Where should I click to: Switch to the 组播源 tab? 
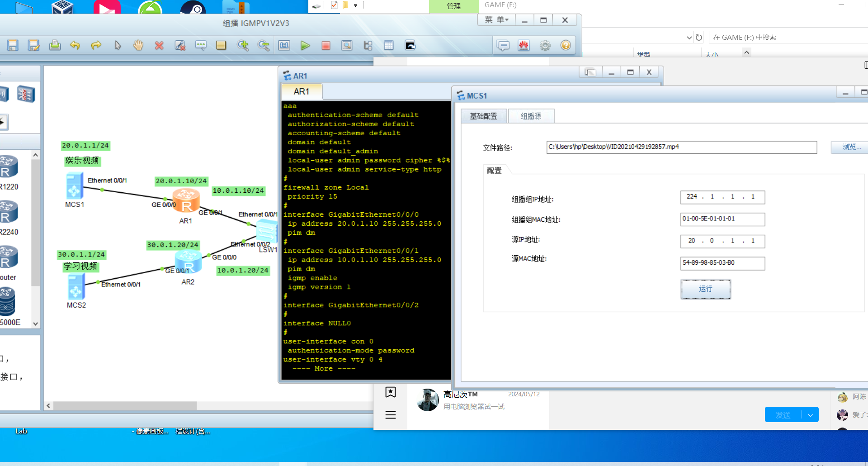point(531,116)
